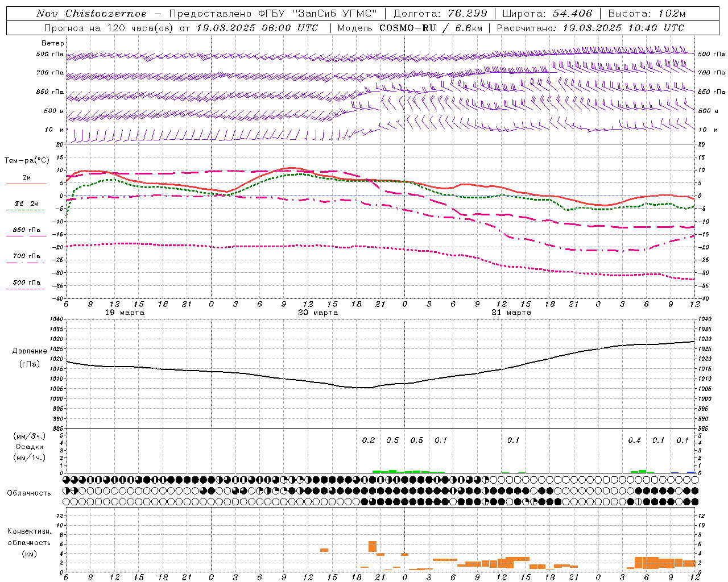Select the longitude value Долгота: 76.299

coord(440,14)
